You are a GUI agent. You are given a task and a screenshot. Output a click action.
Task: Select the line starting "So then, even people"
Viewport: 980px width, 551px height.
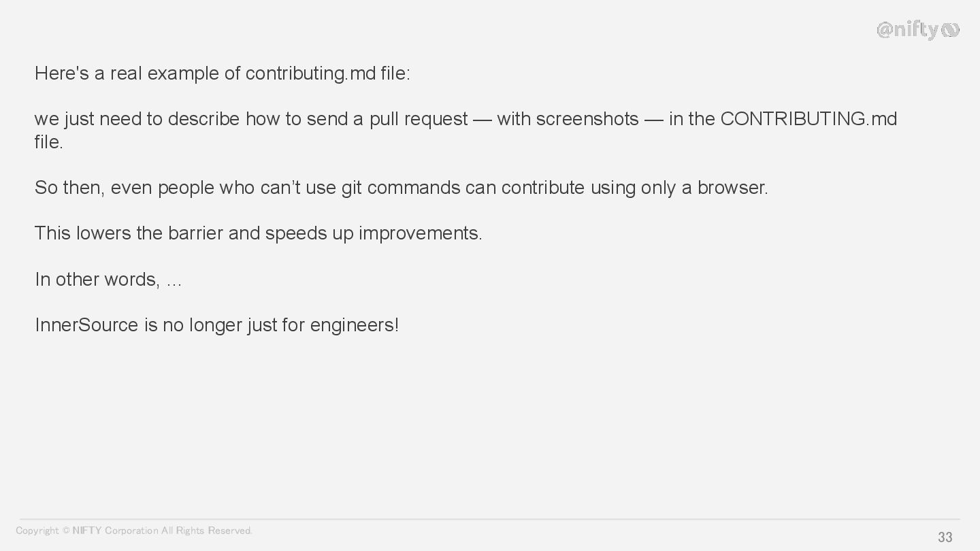[402, 188]
